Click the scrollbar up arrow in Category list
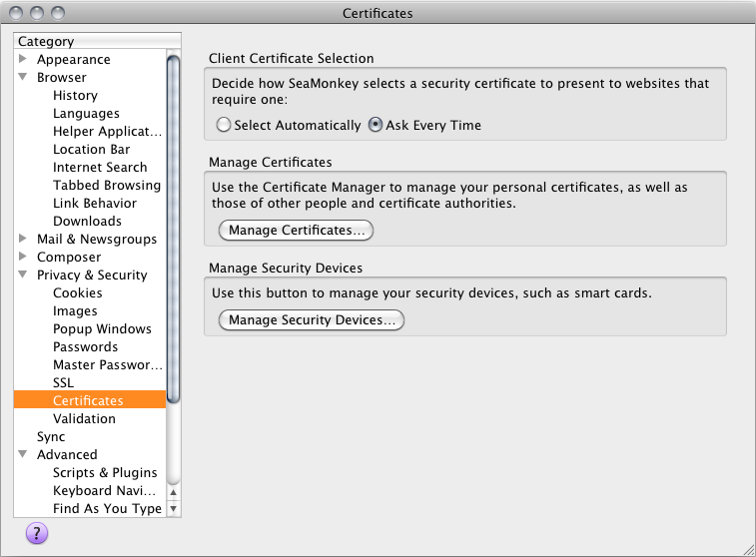This screenshot has height=557, width=756. (x=174, y=492)
